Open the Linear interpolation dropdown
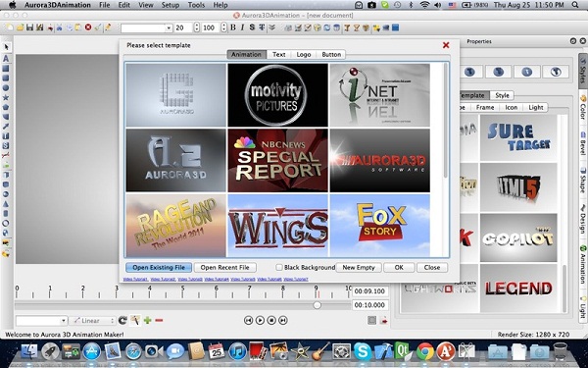Image resolution: width=588 pixels, height=368 pixels. click(92, 321)
